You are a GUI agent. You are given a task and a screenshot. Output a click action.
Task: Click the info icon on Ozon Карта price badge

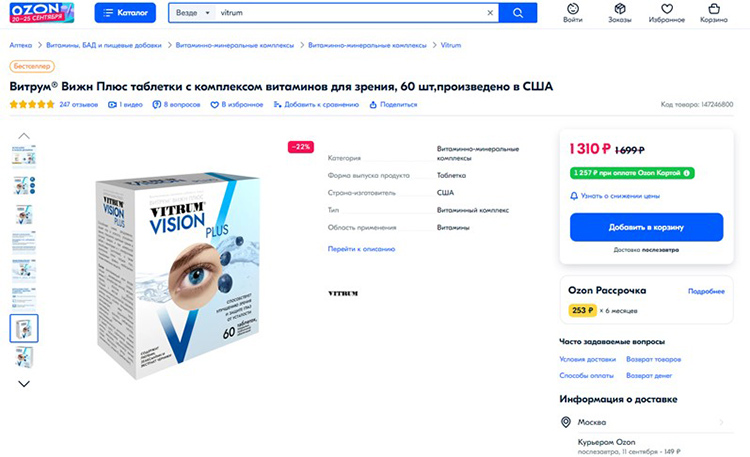(687, 173)
